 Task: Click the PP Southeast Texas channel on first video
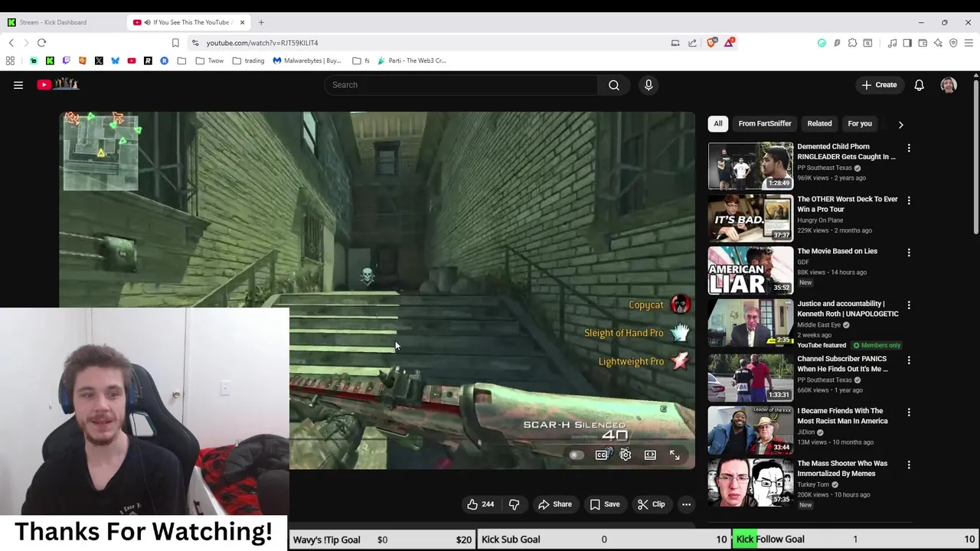coord(825,168)
